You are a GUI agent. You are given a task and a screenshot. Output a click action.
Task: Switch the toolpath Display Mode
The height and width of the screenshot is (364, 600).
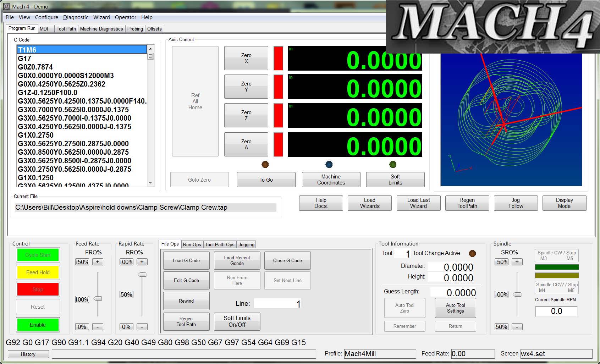coord(564,203)
